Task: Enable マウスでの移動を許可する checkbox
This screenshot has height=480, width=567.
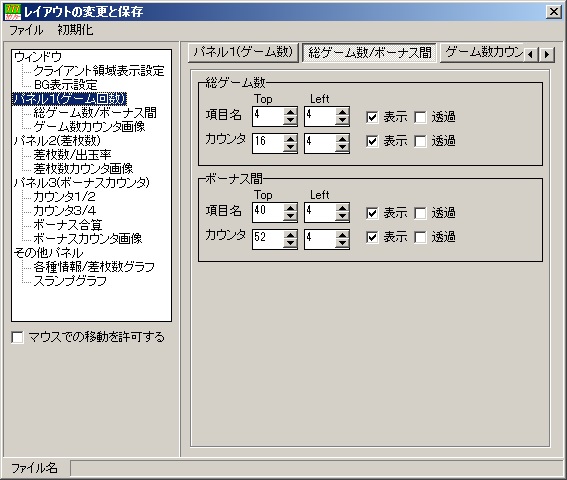Action: 17,337
